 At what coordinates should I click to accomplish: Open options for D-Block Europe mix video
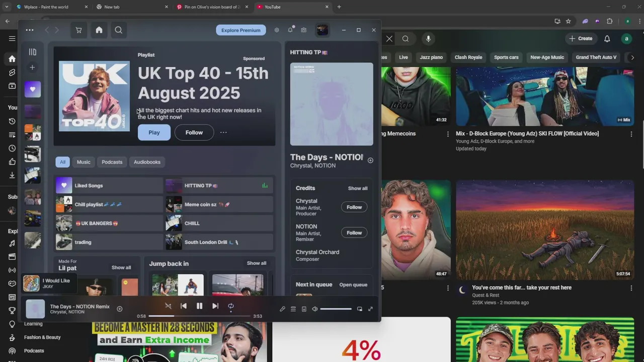[631, 134]
